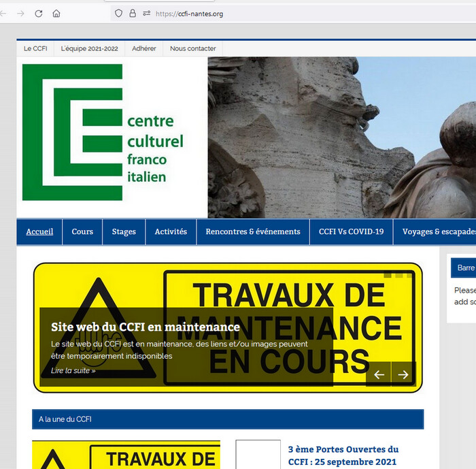Select the Accueil navigation tab
This screenshot has width=476, height=469.
click(39, 231)
